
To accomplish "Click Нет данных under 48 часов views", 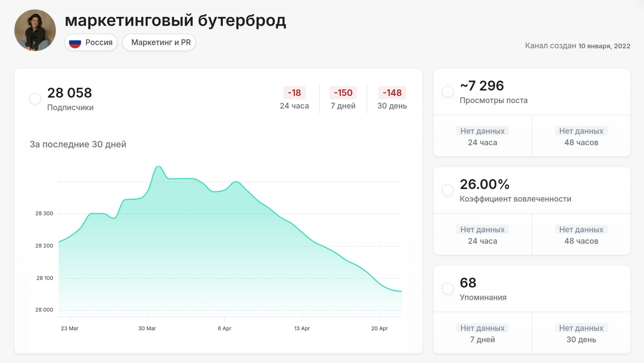I will pos(581,131).
